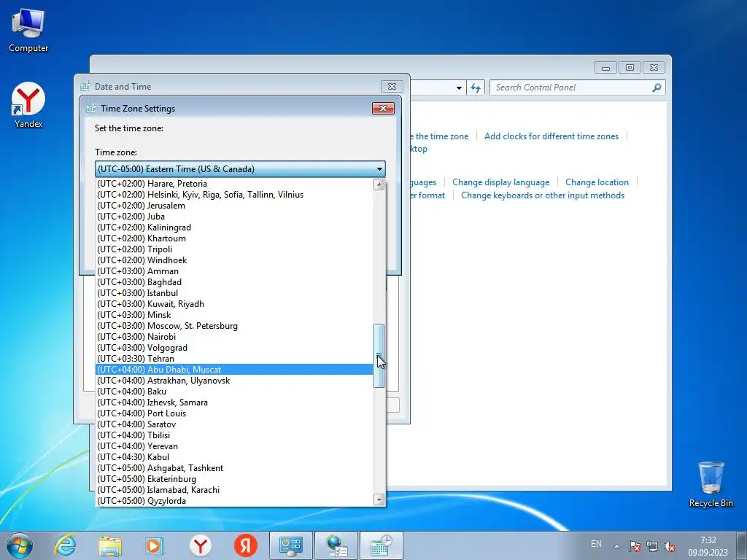Open red Yandex Я taskbar icon
Viewport: 747px width, 560px height.
(245, 545)
